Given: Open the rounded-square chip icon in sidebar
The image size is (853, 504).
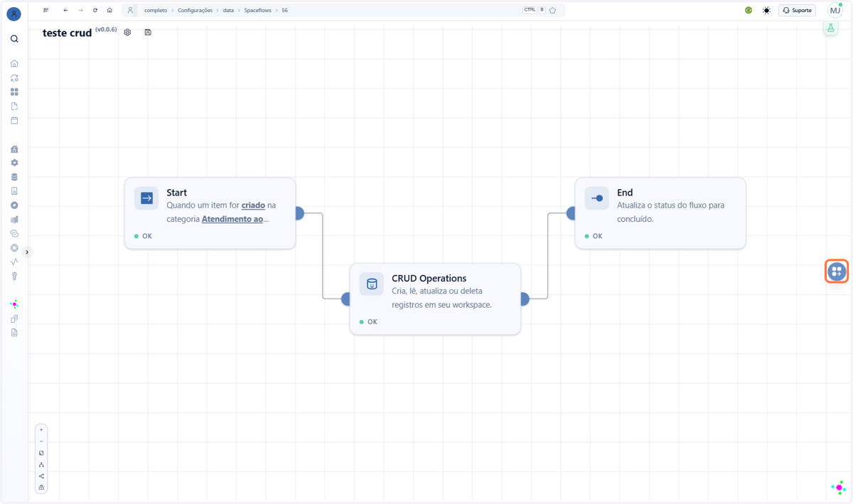Looking at the screenshot, I should point(14,247).
